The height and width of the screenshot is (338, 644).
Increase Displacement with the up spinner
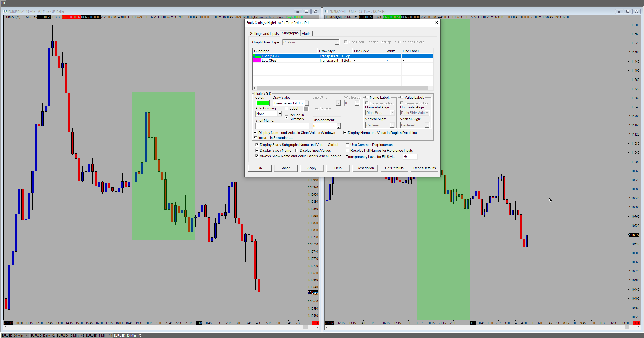click(338, 125)
